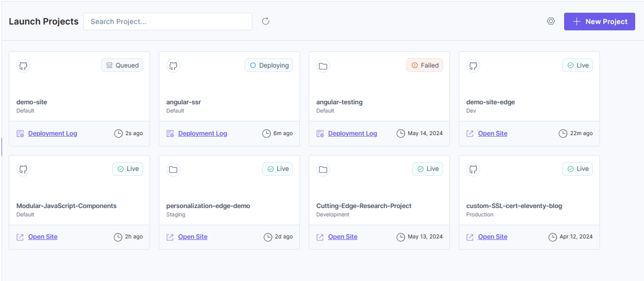The height and width of the screenshot is (281, 644).
Task: Open settings via the gear icon
Action: tap(551, 21)
